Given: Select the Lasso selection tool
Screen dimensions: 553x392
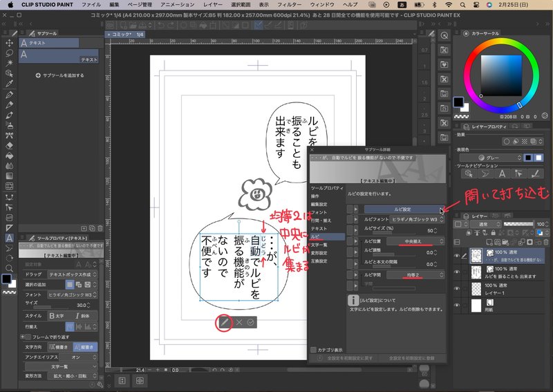Looking at the screenshot, I should tap(9, 53).
